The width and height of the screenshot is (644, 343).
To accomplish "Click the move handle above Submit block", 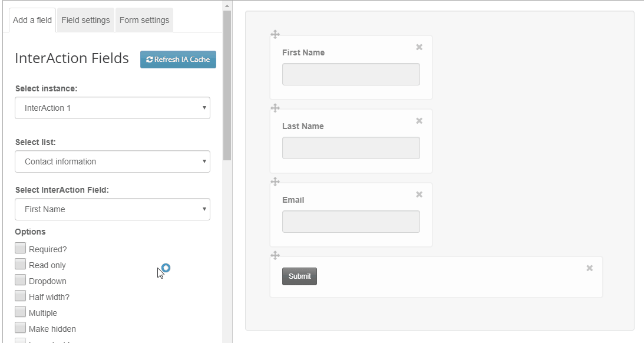I will (275, 255).
